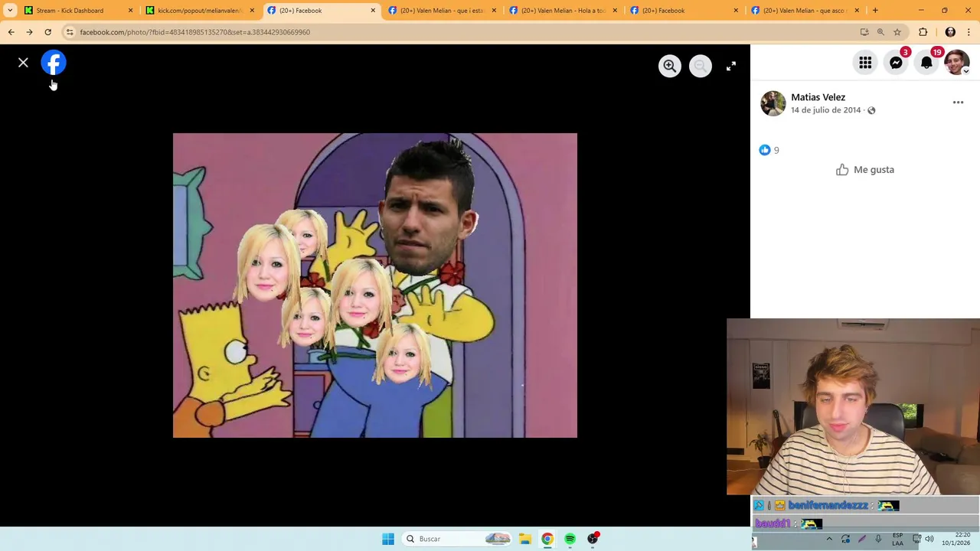Open the Facebook menu grid
980x551 pixels.
pyautogui.click(x=865, y=63)
